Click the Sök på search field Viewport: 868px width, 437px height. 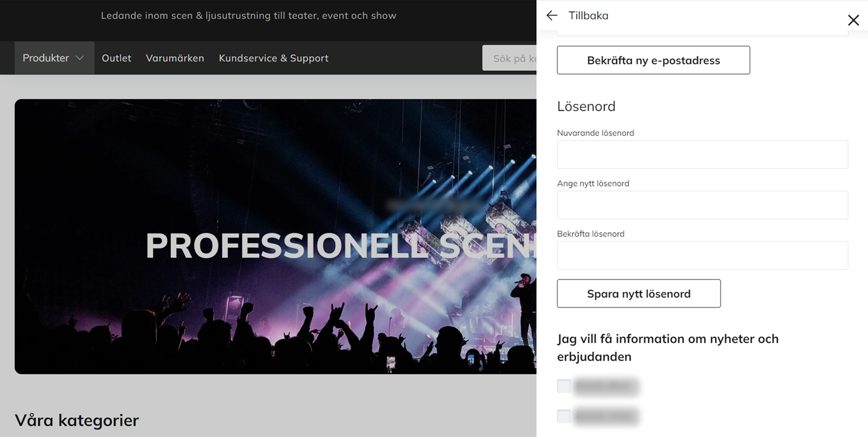509,58
